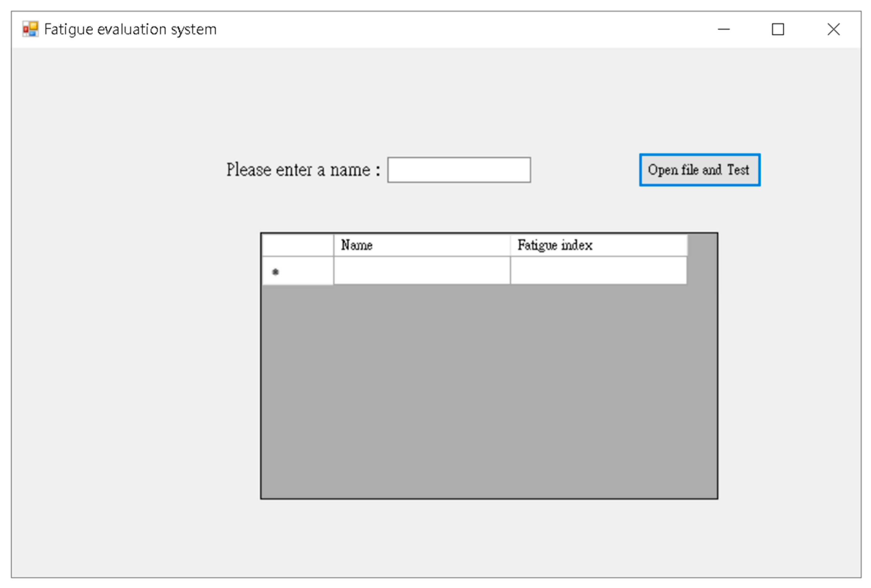Click the 'Please enter a name' label

click(303, 170)
